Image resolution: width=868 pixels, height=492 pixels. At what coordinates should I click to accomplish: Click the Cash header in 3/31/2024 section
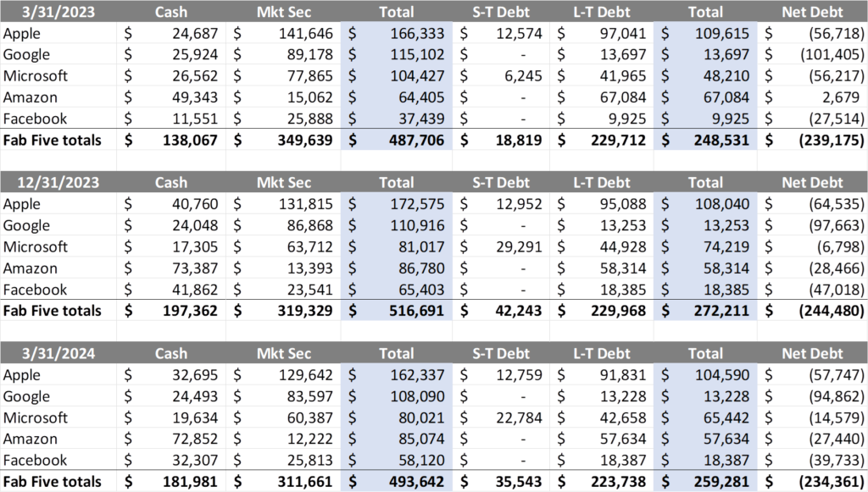(x=172, y=353)
